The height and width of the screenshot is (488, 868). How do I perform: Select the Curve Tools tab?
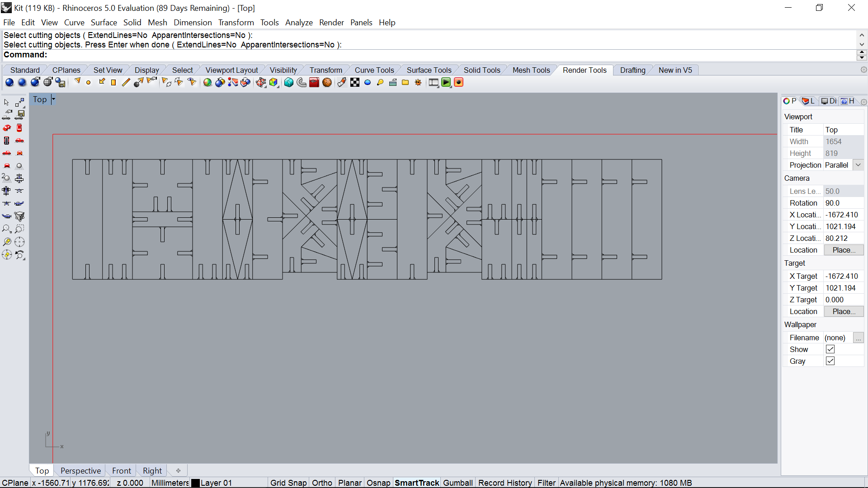point(374,70)
